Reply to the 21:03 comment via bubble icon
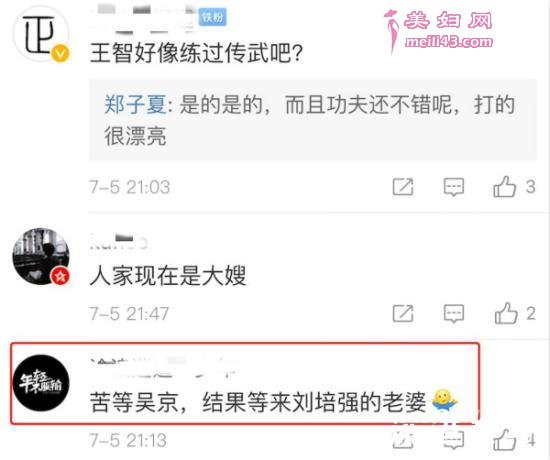The image size is (550, 460). [x=454, y=187]
